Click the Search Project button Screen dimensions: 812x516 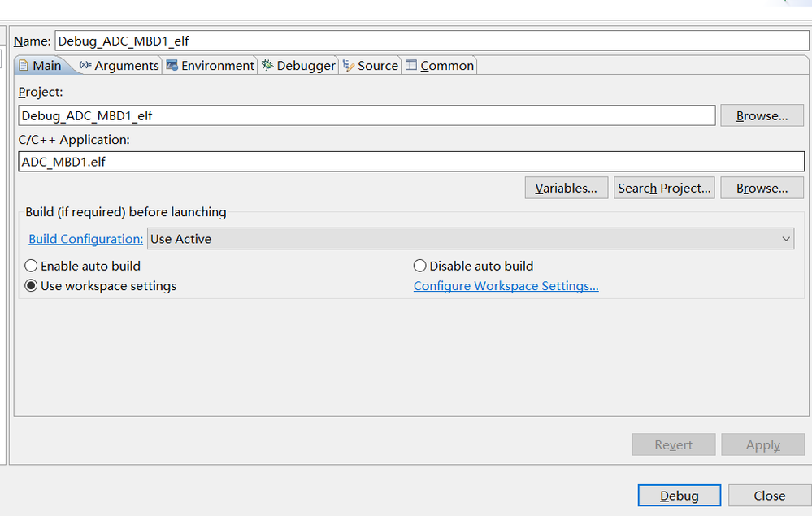click(x=664, y=188)
